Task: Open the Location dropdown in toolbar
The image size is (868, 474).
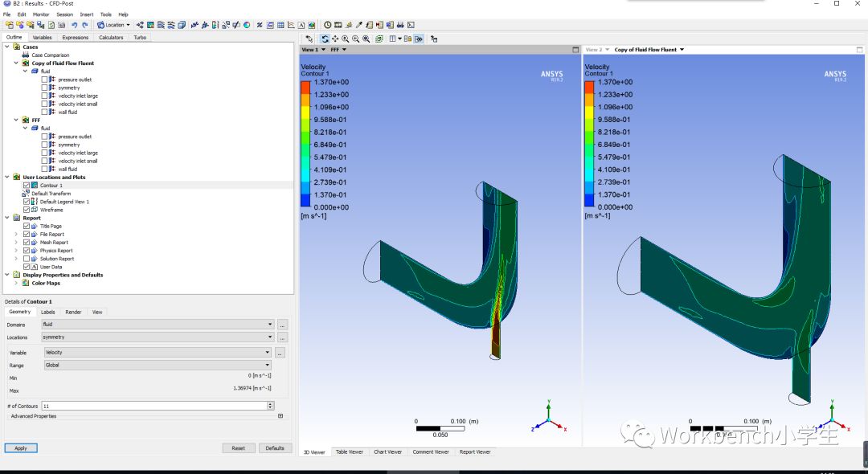Action: pyautogui.click(x=113, y=25)
